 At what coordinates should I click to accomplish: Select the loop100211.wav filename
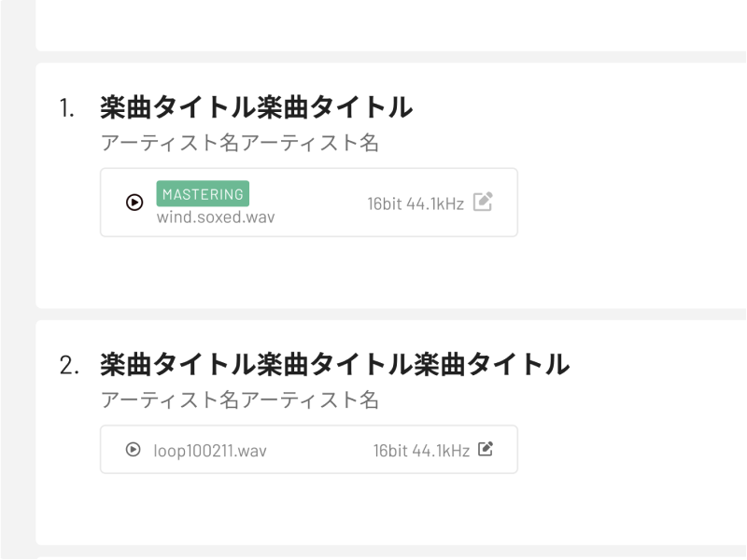click(x=210, y=451)
